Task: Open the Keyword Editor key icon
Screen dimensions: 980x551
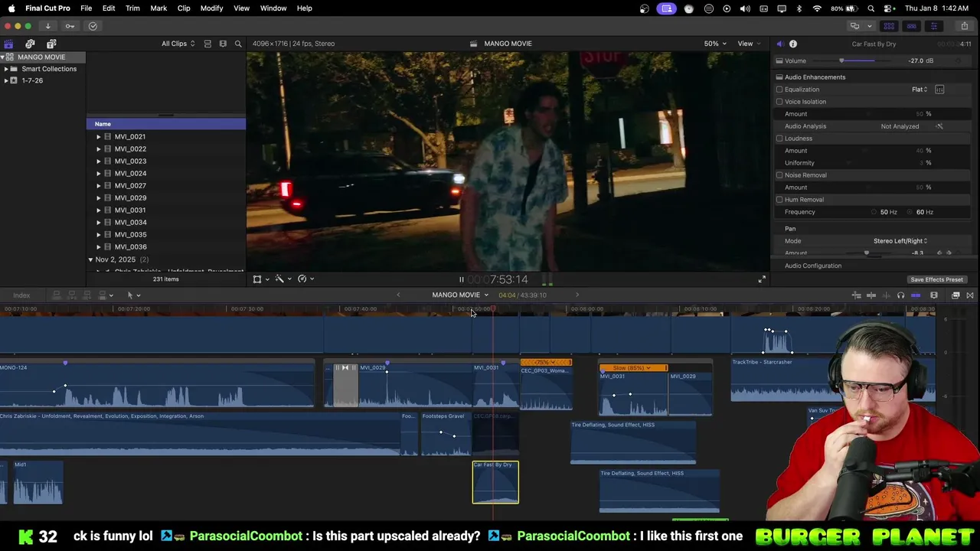Action: 70,26
